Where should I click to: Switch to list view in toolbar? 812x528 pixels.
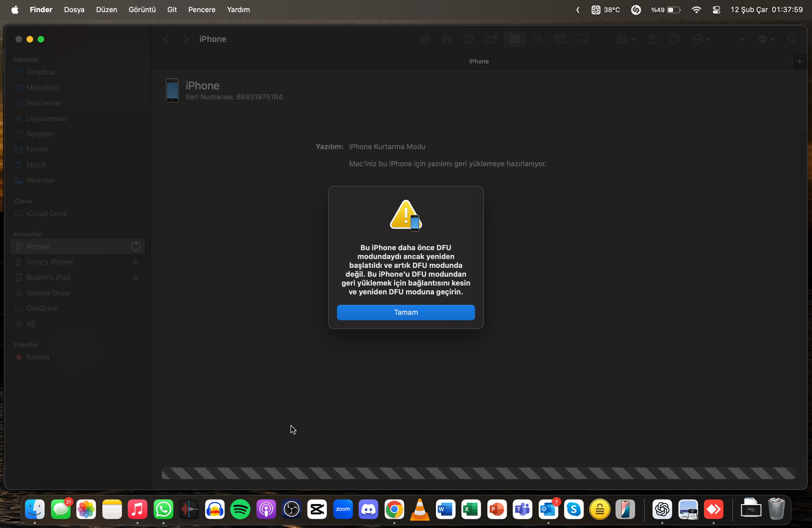click(537, 39)
